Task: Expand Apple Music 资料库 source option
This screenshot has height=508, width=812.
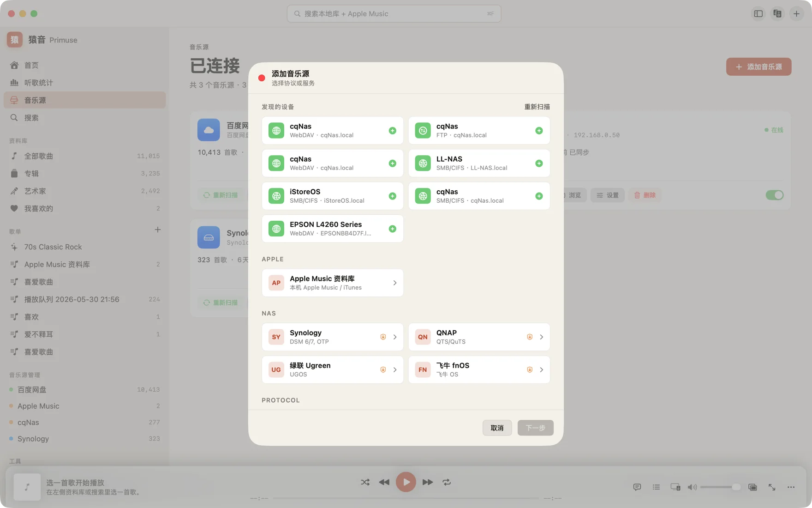Action: 333,283
